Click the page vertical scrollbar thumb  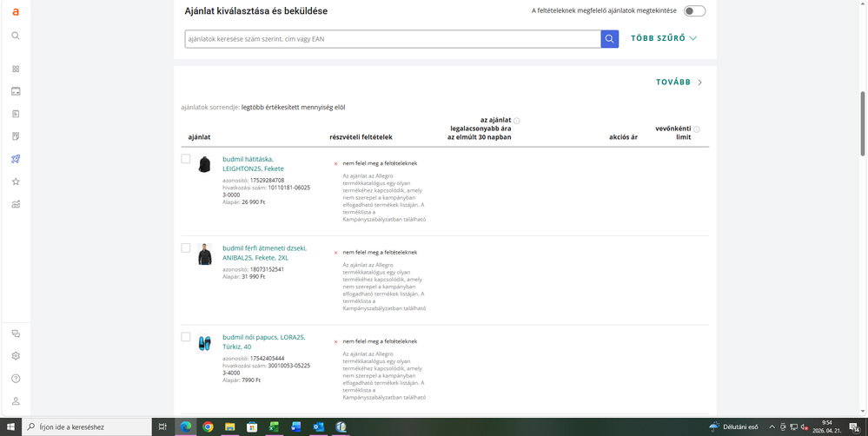coord(863,123)
